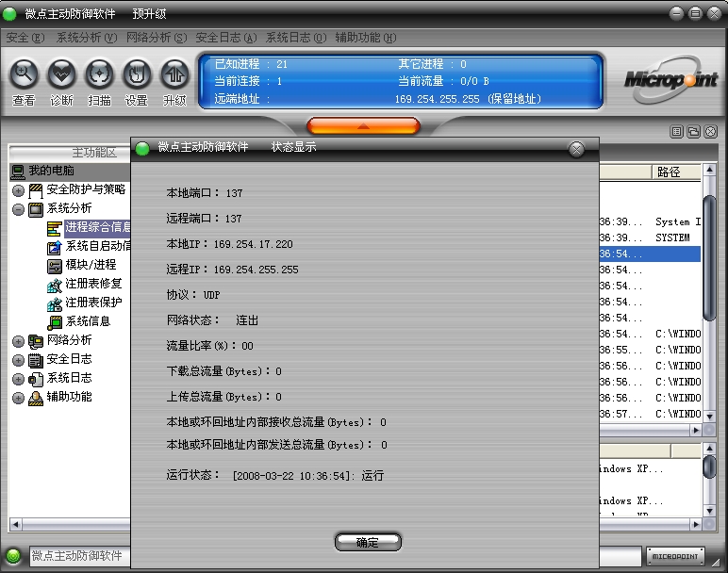Viewport: 728px width, 573px height.
Task: Click 协议: UDP line in dialog
Action: 193,295
